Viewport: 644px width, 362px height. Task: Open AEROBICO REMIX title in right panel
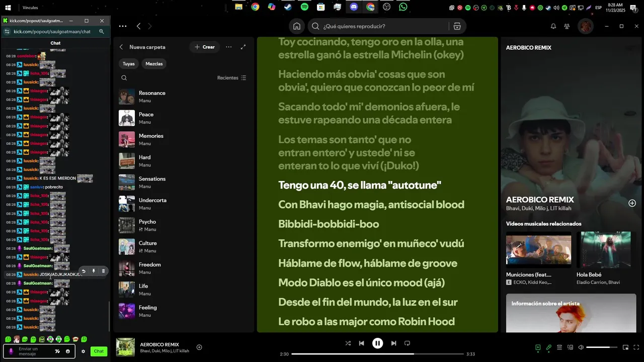(540, 200)
